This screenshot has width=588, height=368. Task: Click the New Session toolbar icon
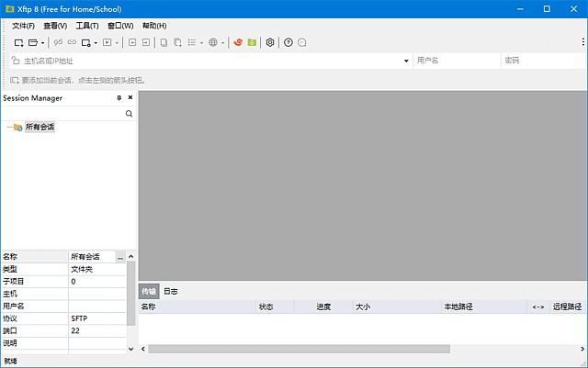pyautogui.click(x=18, y=42)
